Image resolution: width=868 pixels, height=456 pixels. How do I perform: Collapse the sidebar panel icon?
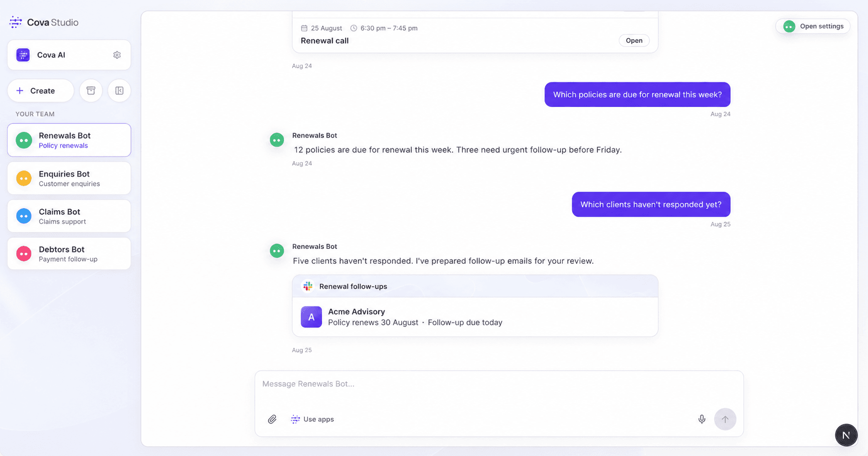pos(119,91)
